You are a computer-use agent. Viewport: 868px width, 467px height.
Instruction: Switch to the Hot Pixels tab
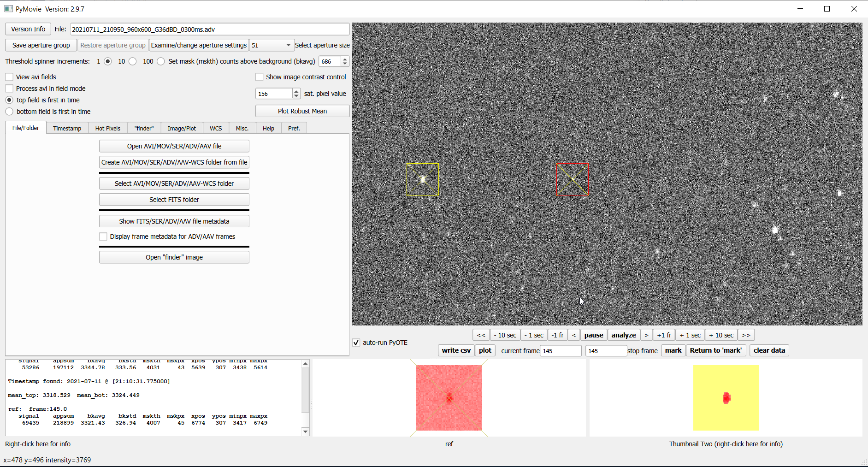point(107,129)
